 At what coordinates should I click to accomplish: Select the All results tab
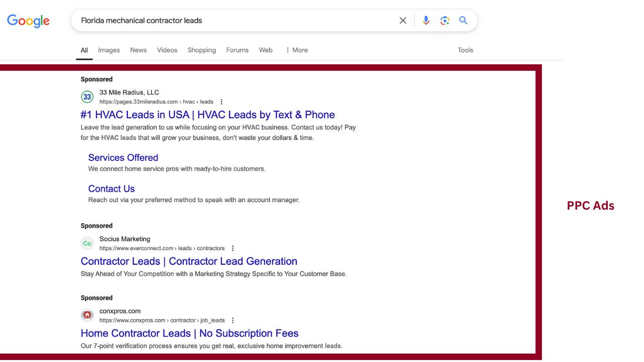pos(84,50)
